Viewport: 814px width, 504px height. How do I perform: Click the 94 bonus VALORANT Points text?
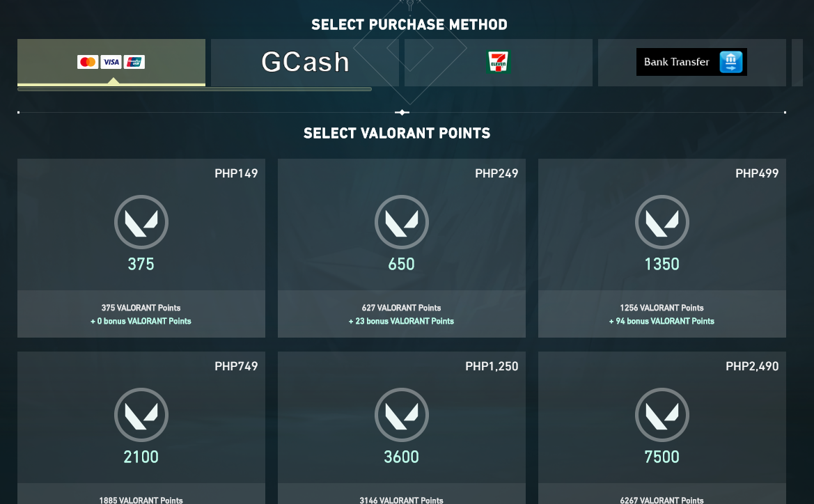point(662,321)
